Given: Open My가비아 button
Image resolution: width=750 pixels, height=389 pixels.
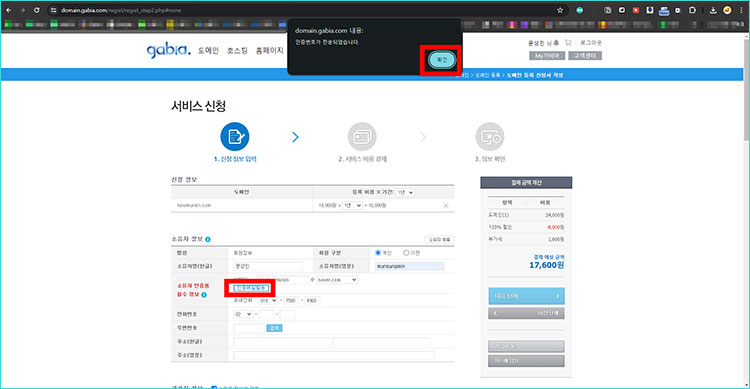Looking at the screenshot, I should 547,56.
